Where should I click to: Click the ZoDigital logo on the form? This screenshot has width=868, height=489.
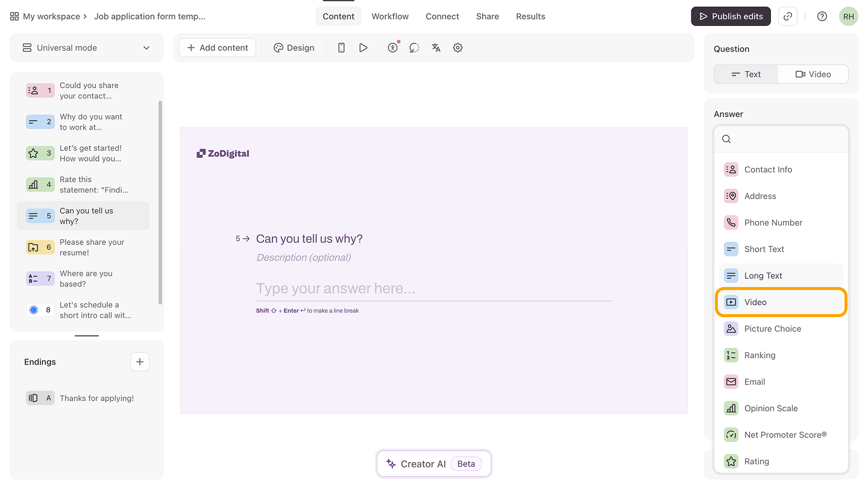click(223, 153)
